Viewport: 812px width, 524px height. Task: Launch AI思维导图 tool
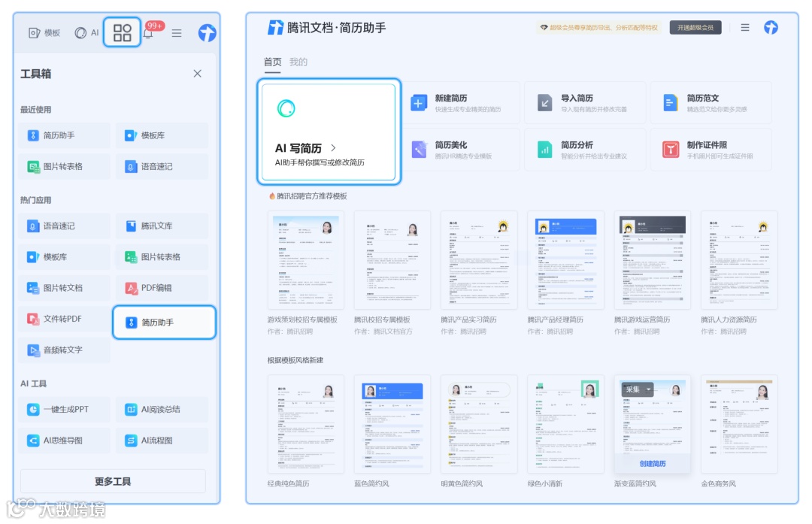(x=64, y=440)
